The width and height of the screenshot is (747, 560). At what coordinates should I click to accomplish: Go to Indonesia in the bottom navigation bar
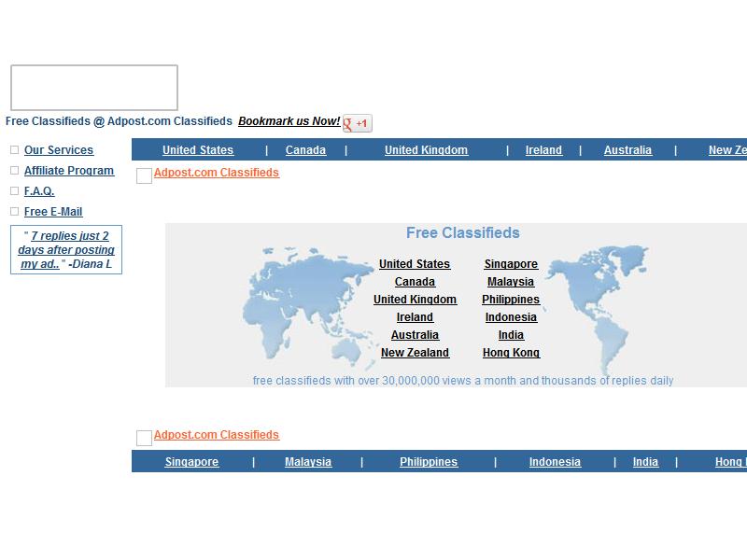[555, 462]
